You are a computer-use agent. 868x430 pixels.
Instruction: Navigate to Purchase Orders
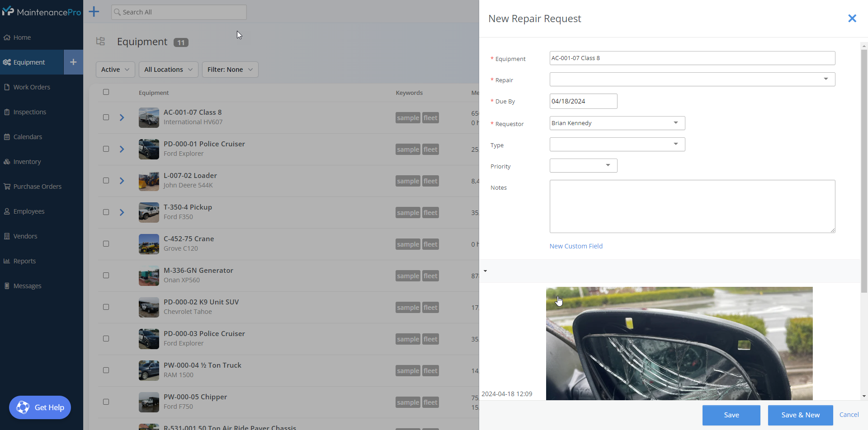tap(37, 186)
